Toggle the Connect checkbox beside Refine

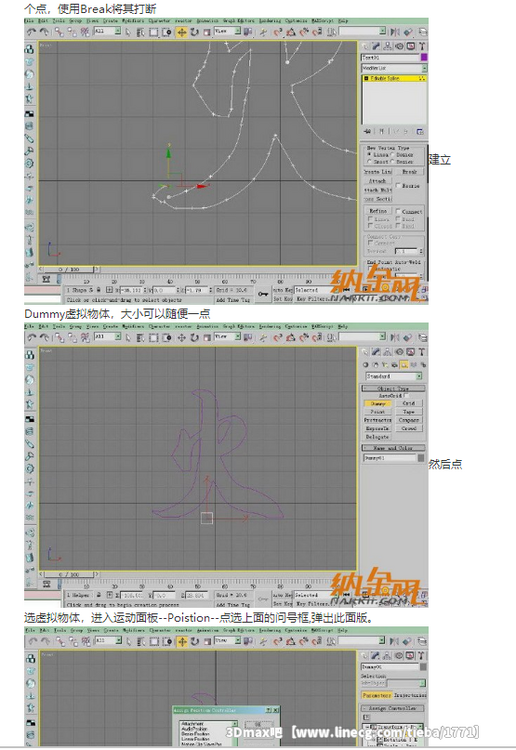(398, 211)
